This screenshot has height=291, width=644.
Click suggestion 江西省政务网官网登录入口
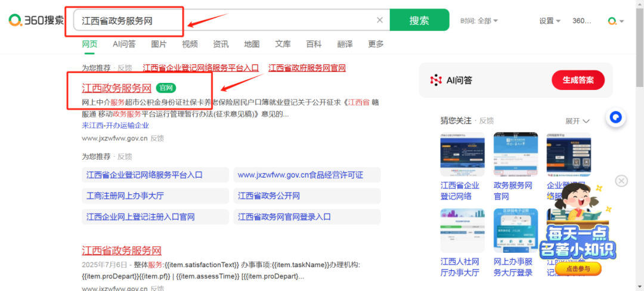[x=307, y=216]
